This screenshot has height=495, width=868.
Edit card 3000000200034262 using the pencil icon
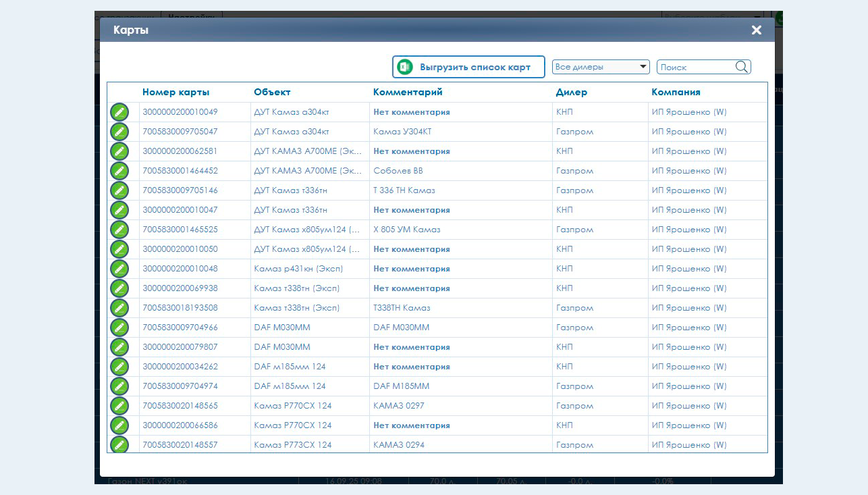tap(119, 367)
